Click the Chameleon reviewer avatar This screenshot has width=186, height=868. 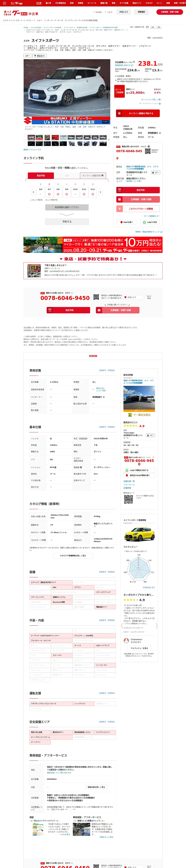pyautogui.click(x=126, y=641)
